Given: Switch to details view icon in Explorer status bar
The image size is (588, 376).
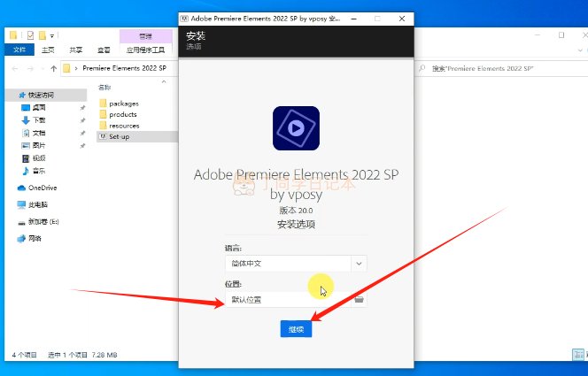Looking at the screenshot, I should [x=578, y=354].
